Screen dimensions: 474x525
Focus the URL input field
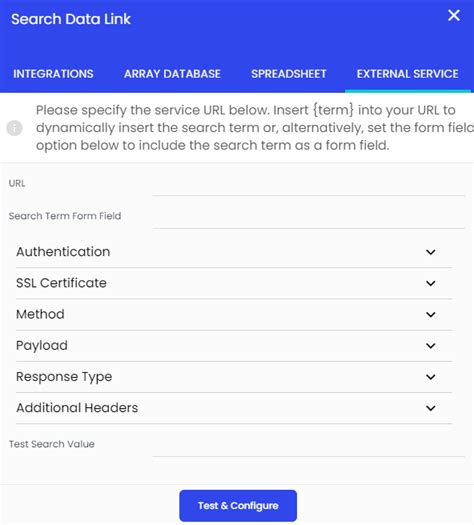coord(308,188)
